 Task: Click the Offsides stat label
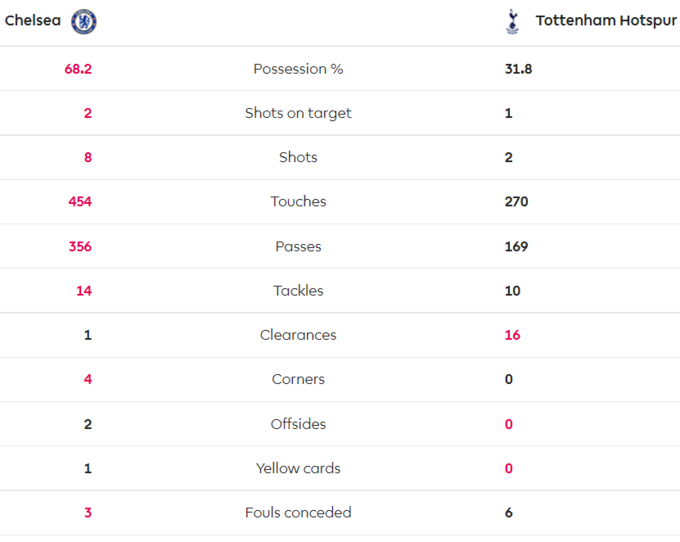[298, 424]
